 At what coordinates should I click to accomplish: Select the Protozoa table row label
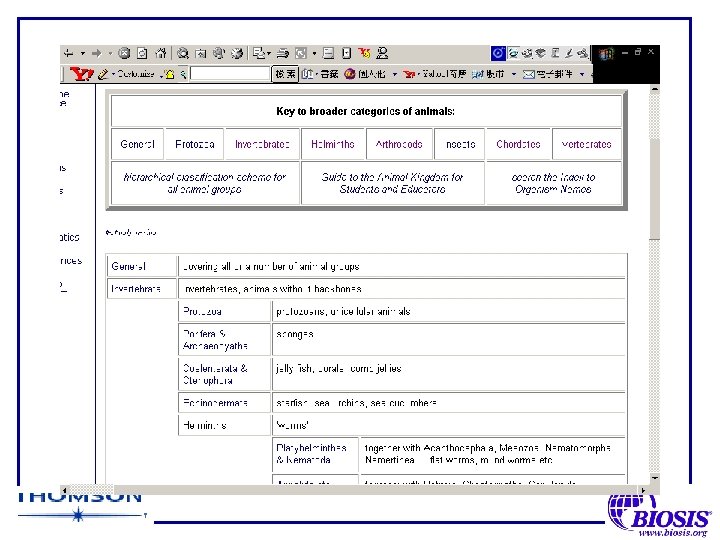point(224,311)
